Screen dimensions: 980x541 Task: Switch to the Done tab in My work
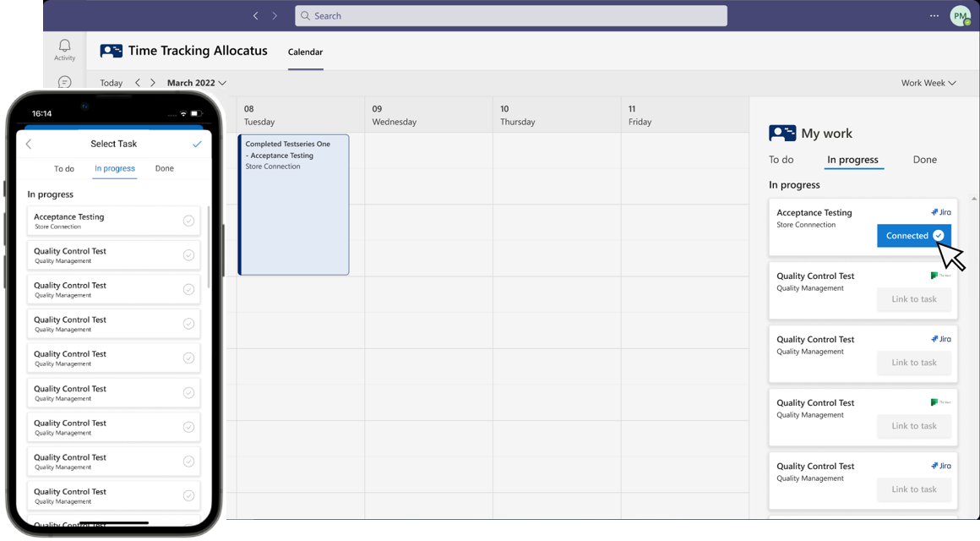[x=924, y=160]
